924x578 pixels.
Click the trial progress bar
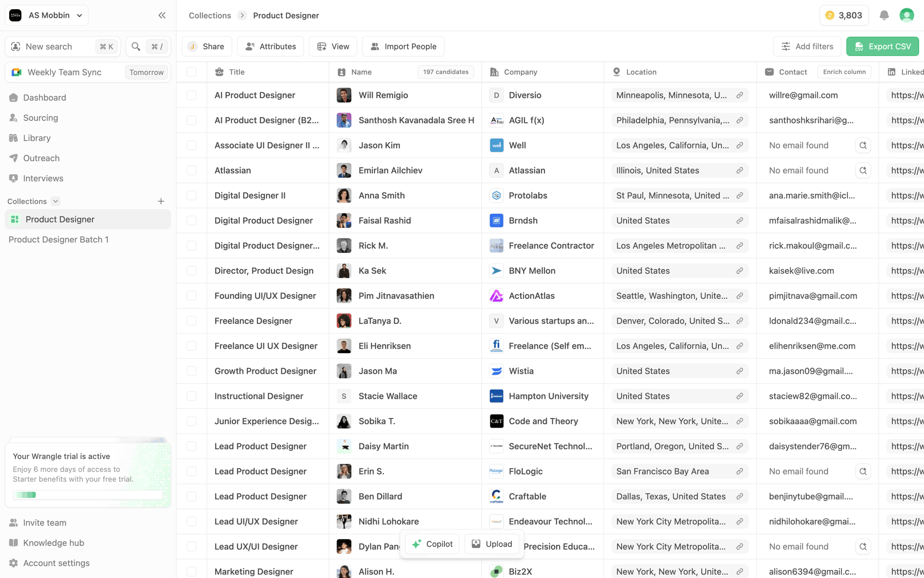(x=88, y=495)
